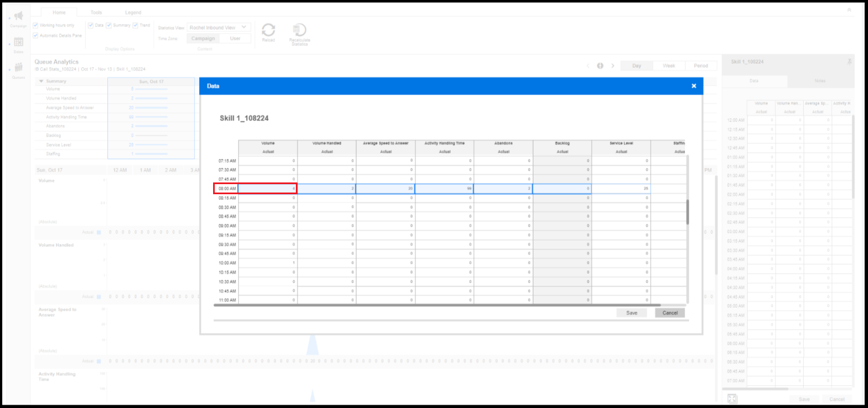
Task: Set Time Zone to User
Action: (x=235, y=39)
